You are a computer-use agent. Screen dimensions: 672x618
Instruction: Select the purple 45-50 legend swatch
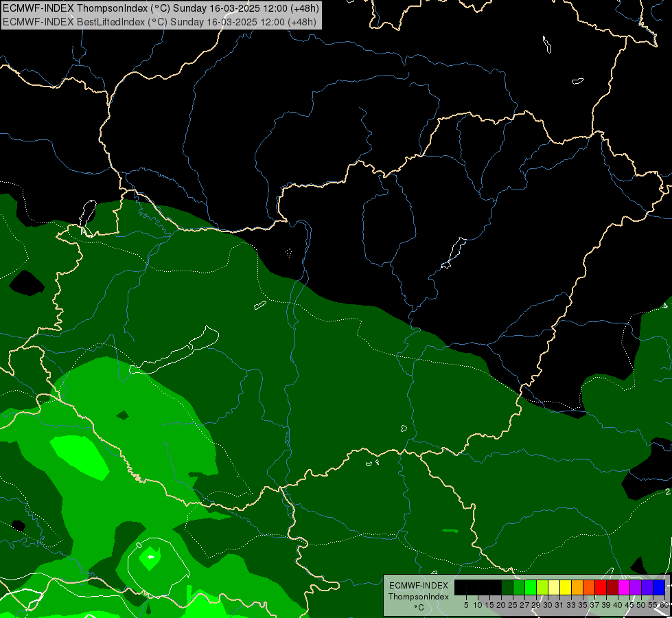tap(636, 588)
